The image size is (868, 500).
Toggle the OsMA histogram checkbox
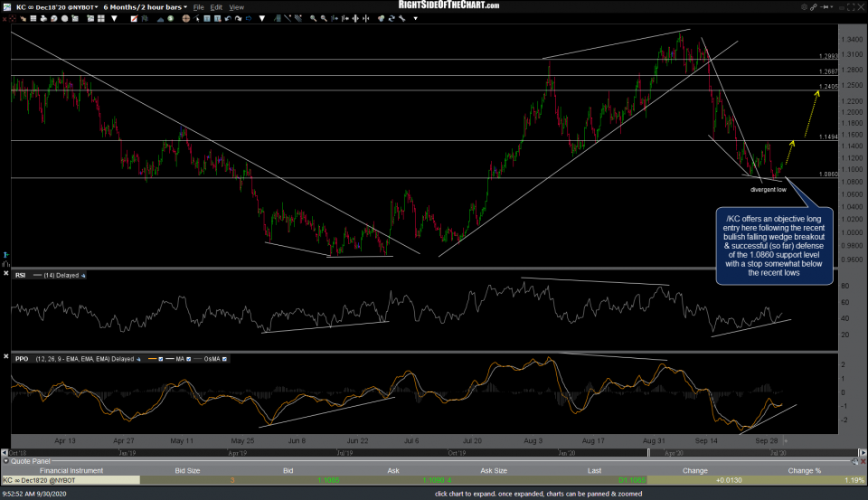[224, 359]
